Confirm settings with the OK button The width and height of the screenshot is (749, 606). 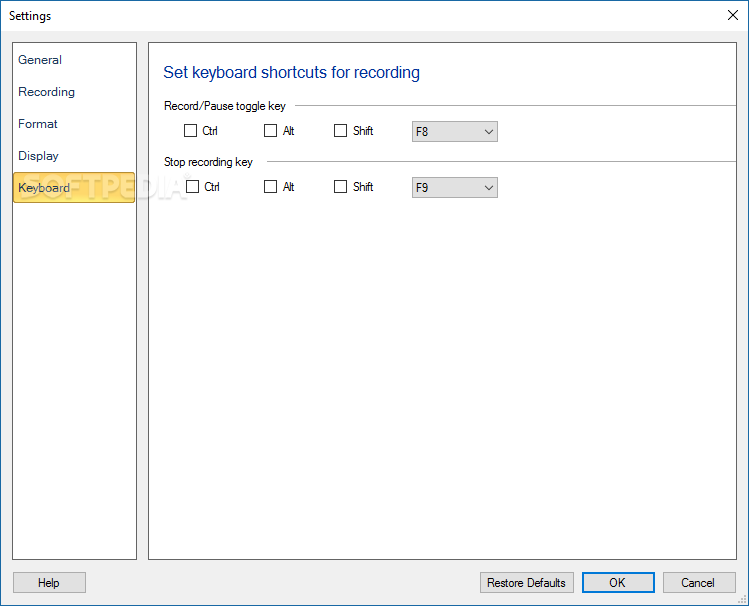click(x=618, y=583)
